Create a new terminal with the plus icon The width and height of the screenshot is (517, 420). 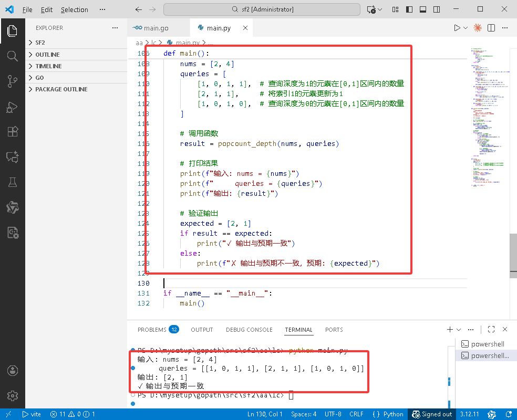pos(450,329)
